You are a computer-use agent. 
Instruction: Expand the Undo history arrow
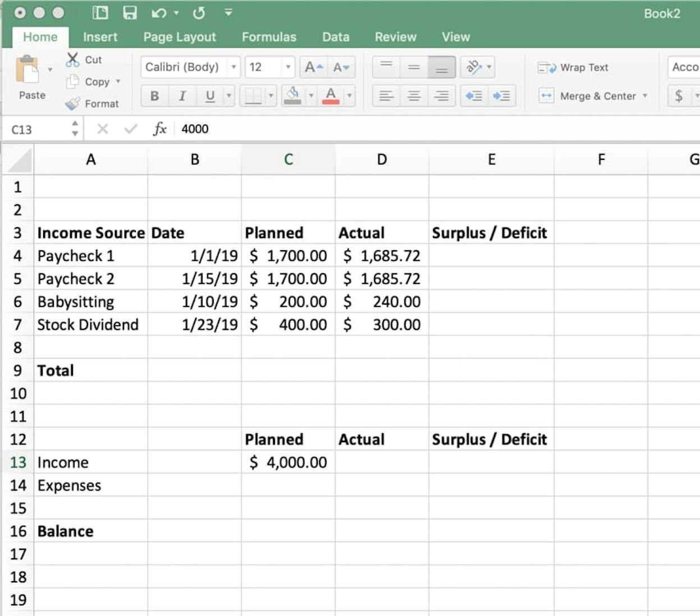[x=176, y=12]
